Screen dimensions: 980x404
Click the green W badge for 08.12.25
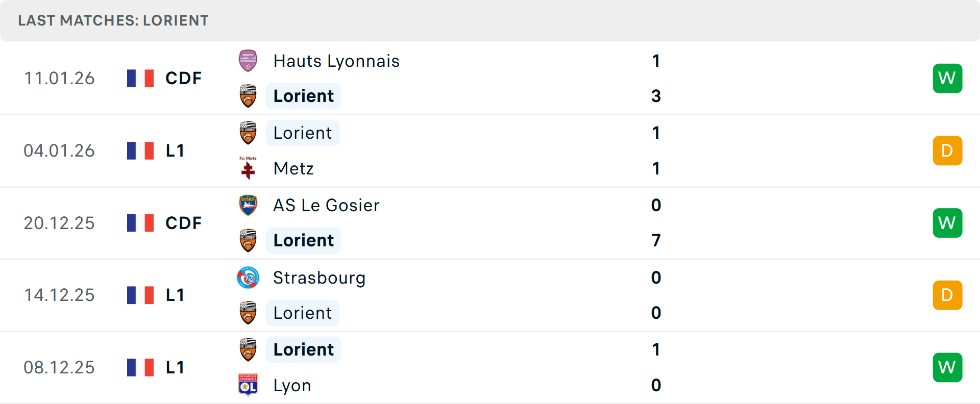947,367
